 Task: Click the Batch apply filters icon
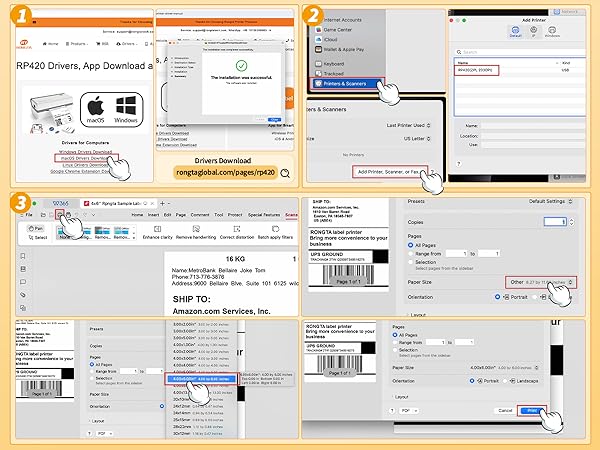point(275,229)
